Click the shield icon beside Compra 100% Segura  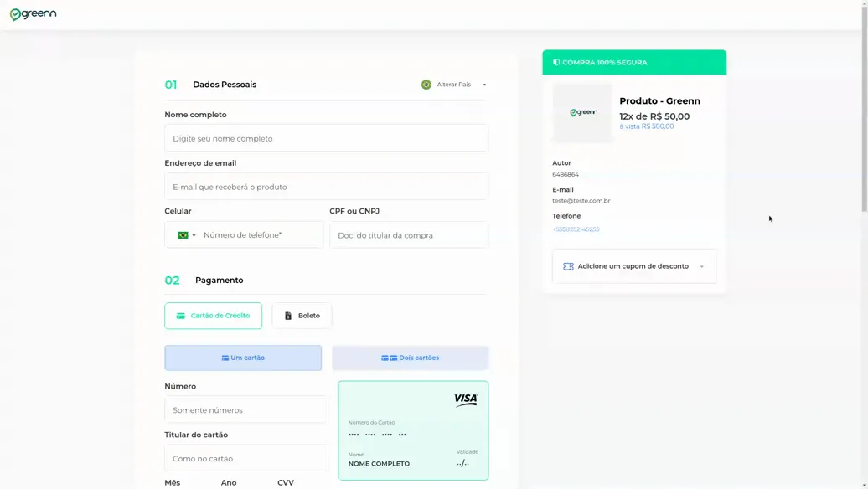pos(556,63)
